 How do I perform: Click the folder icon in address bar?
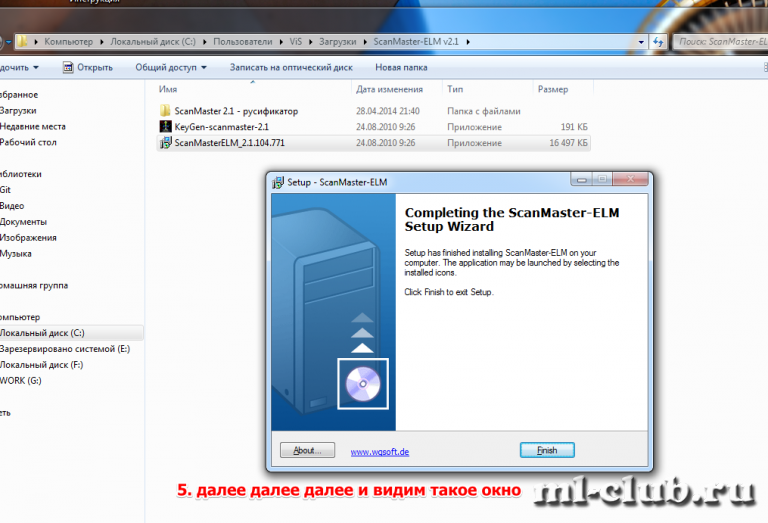point(22,42)
